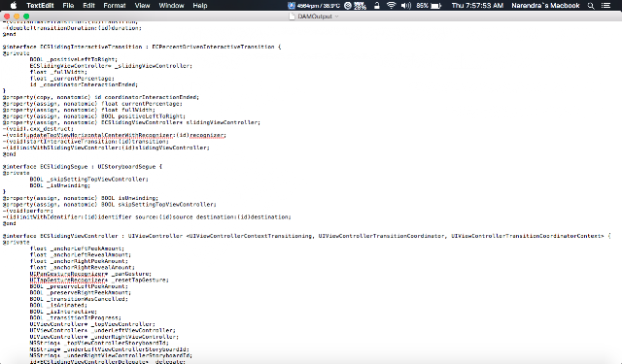Click the date and time clock
This screenshot has width=622, height=364.
coord(477,6)
